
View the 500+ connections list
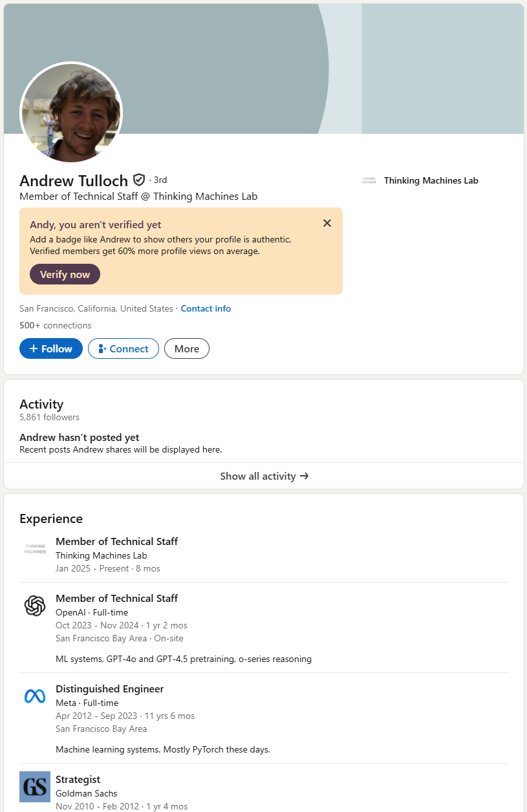[56, 325]
